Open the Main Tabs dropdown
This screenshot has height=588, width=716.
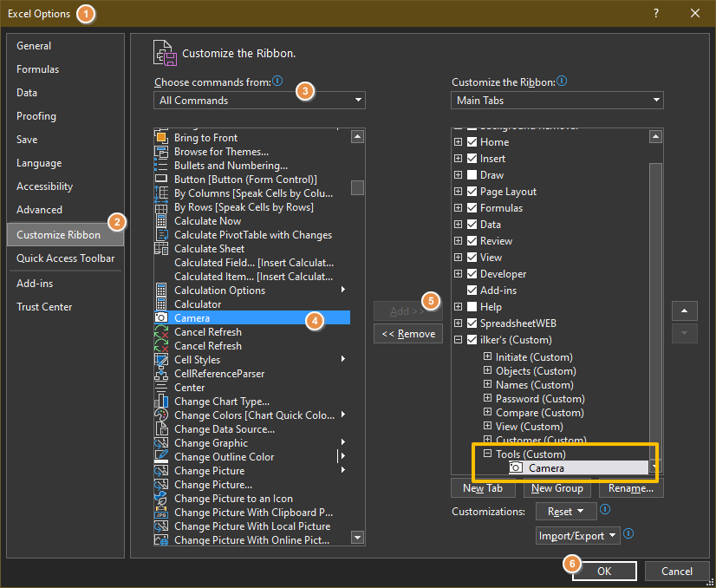[x=557, y=100]
